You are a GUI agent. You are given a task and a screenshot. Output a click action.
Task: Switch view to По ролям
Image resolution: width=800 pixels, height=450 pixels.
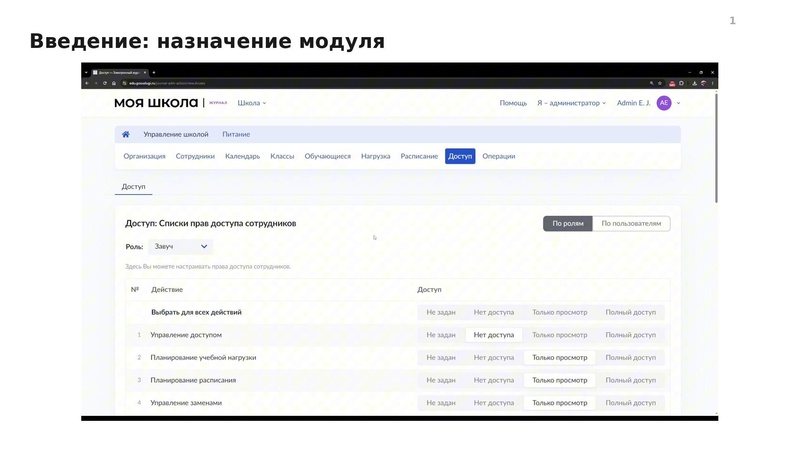pyautogui.click(x=568, y=223)
